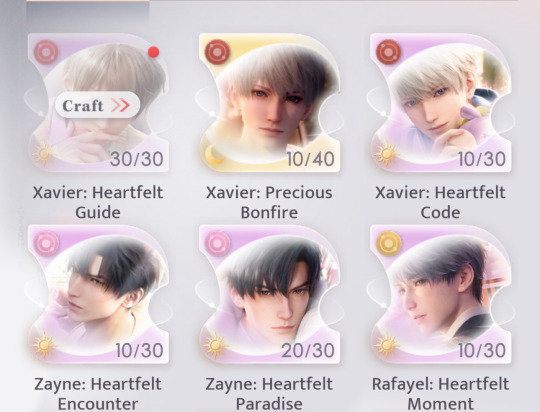Click the sun icon on Xavier: Heartfelt Code
The image size is (540, 412).
coord(387,154)
